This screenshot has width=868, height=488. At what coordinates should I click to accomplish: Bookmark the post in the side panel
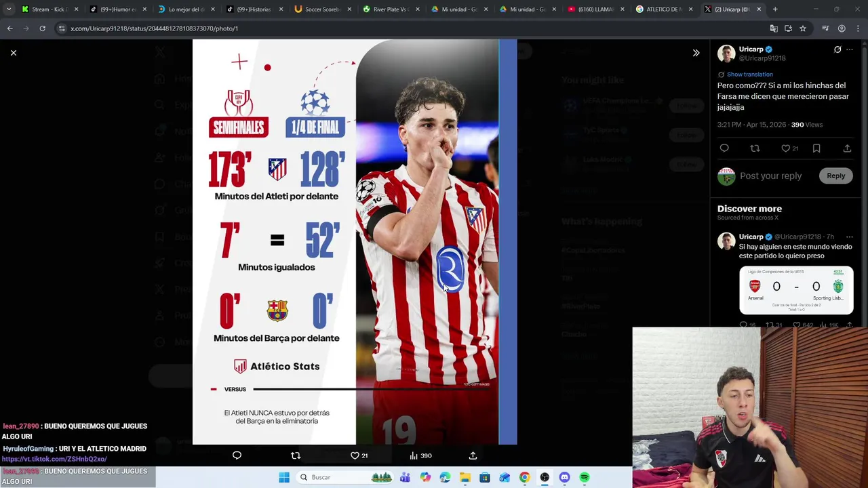[816, 148]
